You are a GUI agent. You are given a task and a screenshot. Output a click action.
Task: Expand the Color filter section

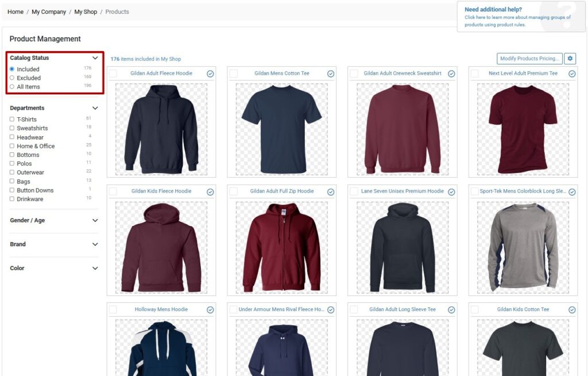[x=95, y=268]
